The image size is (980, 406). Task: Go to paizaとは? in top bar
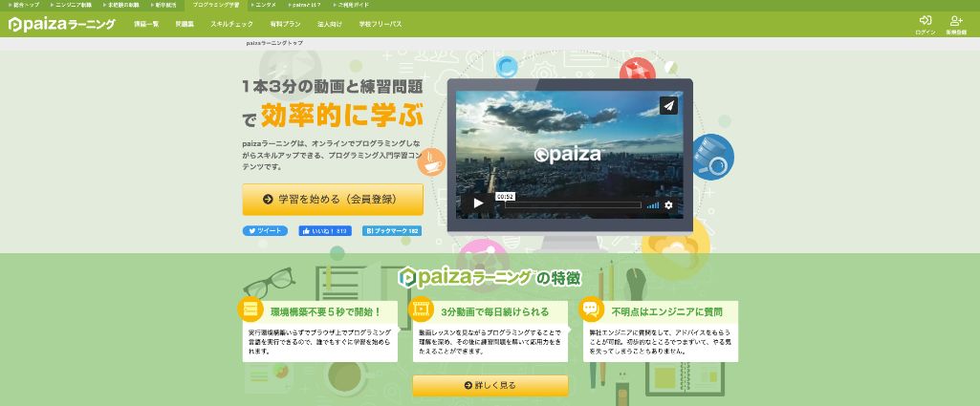coord(305,5)
